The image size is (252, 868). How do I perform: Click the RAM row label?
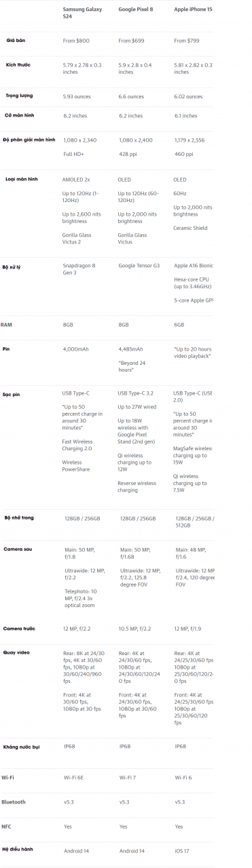pos(7,325)
